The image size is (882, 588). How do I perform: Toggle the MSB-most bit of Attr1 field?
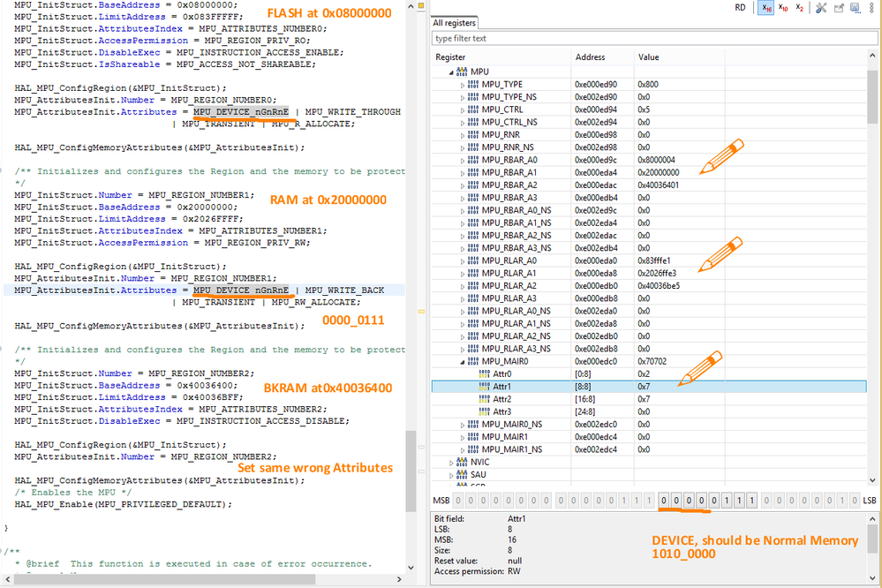click(x=663, y=501)
